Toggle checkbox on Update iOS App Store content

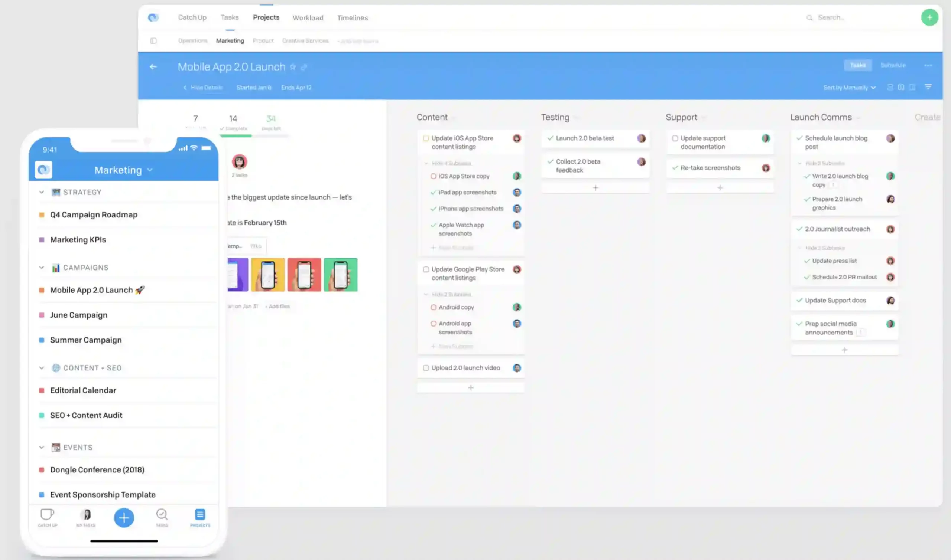426,138
